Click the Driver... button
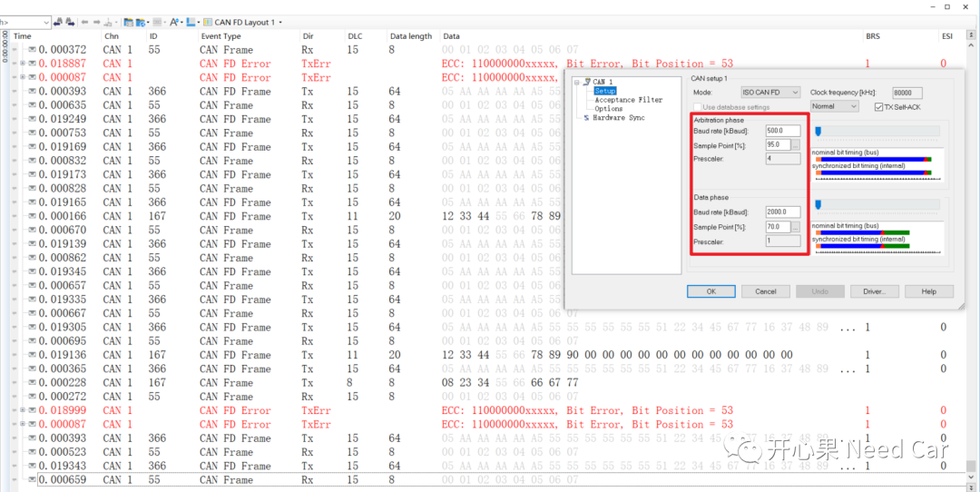Screen dimensions: 980x492 [874, 291]
